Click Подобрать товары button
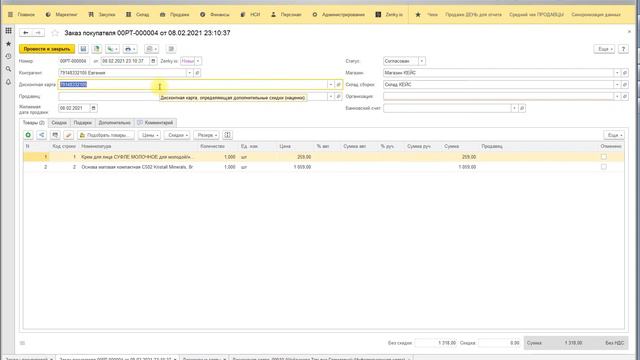 click(x=106, y=135)
